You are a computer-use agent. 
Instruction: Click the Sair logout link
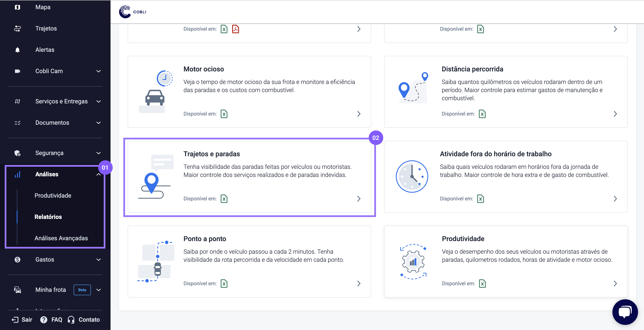click(x=22, y=320)
